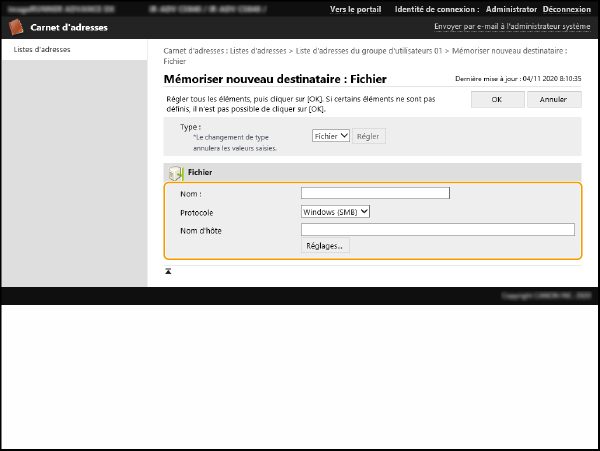Click Carnet d'adresses breadcrumb link
Screen dimensions: 600x451
tap(196, 49)
